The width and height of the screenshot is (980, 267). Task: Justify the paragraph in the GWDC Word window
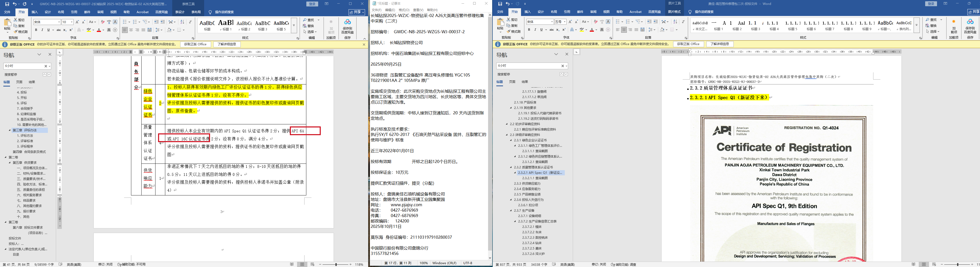click(143, 30)
